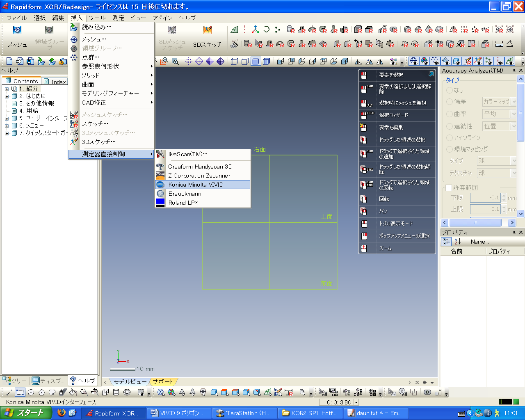Toggle region group visibility eye icon
525x420 pixels.
click(425, 61)
